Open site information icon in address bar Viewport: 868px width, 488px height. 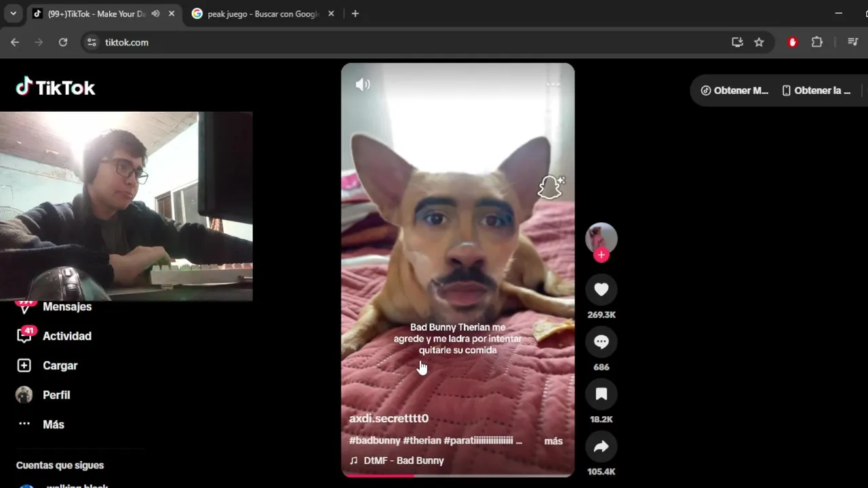coord(92,42)
